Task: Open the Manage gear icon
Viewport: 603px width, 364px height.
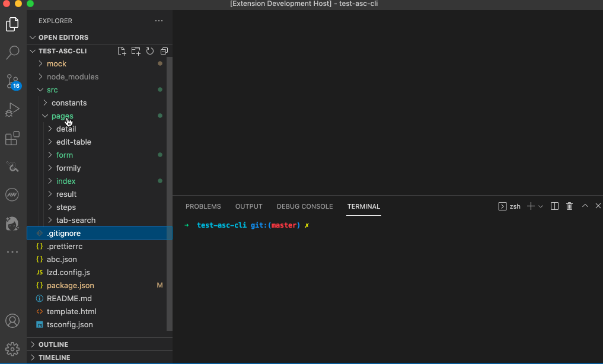Action: [12, 349]
